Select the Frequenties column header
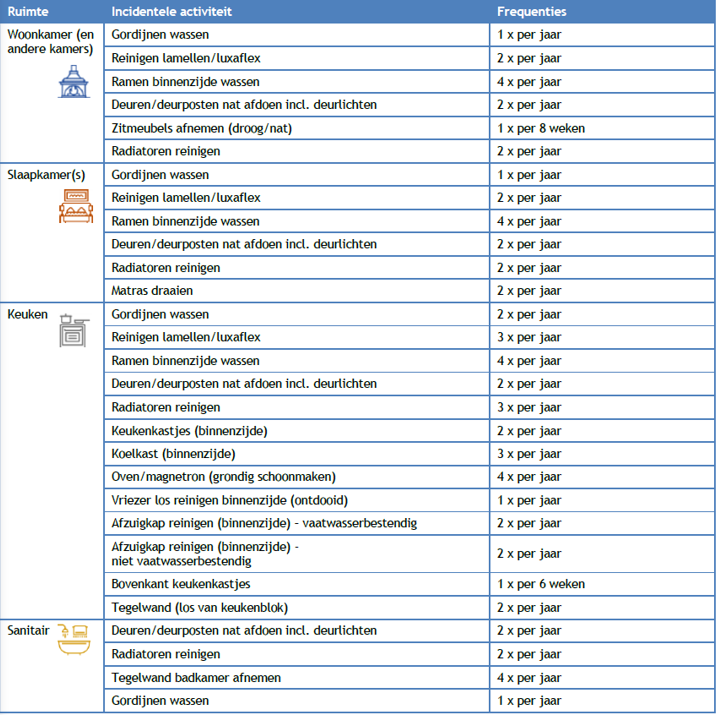Screen dimensions: 718x715 click(x=531, y=12)
